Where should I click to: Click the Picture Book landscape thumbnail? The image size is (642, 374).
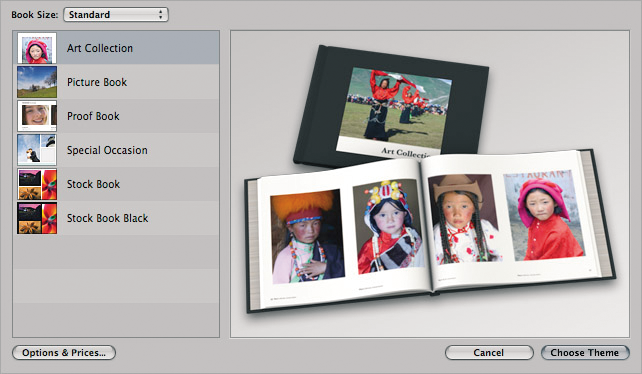pos(37,82)
